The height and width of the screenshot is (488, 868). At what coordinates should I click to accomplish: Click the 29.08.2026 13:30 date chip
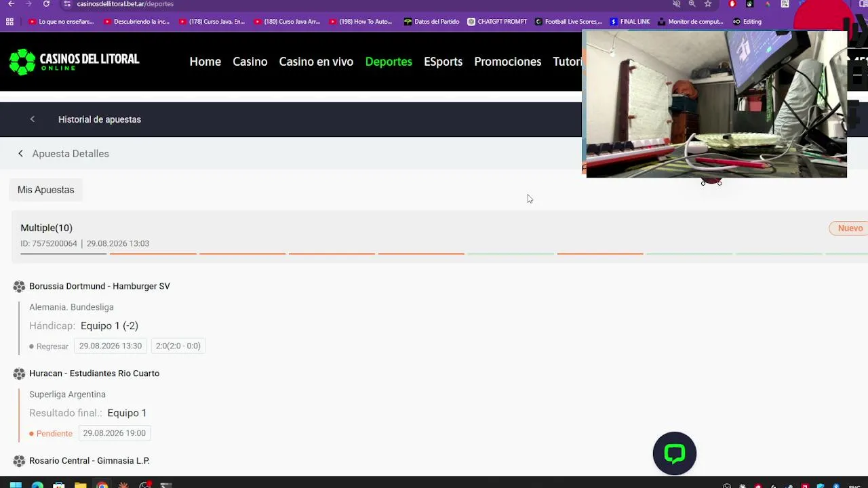coord(111,346)
